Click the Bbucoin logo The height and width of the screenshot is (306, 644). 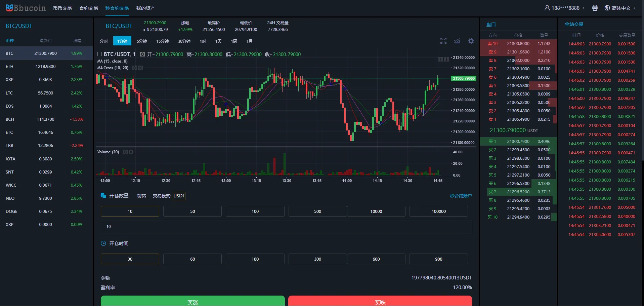(26, 8)
